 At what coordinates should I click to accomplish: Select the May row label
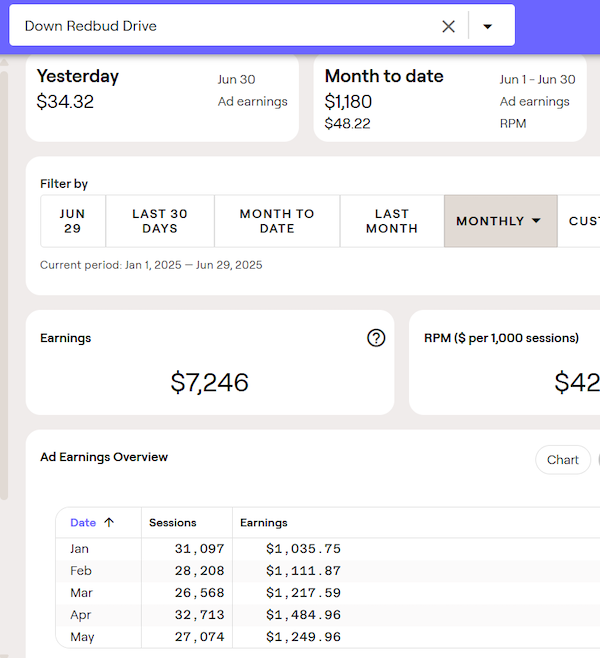(x=82, y=637)
